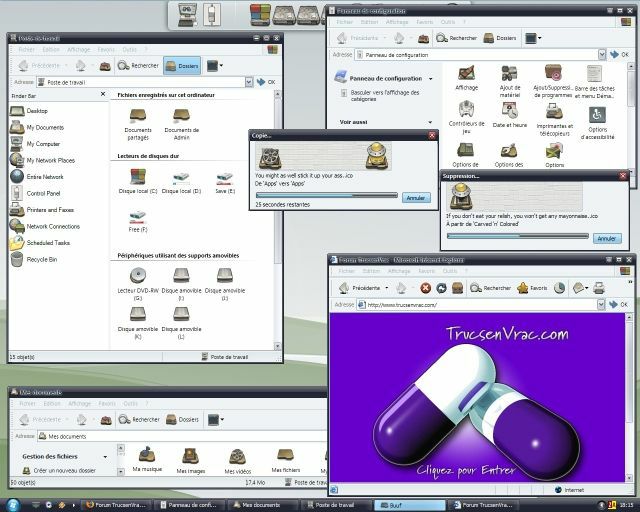Open Disque local (D:) drive icon
Image resolution: width=640 pixels, height=512 pixels.
click(181, 183)
